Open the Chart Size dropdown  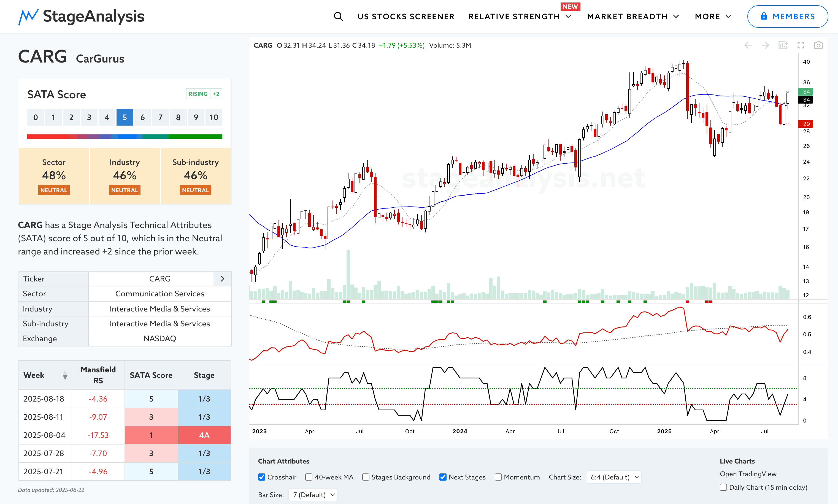coord(614,477)
